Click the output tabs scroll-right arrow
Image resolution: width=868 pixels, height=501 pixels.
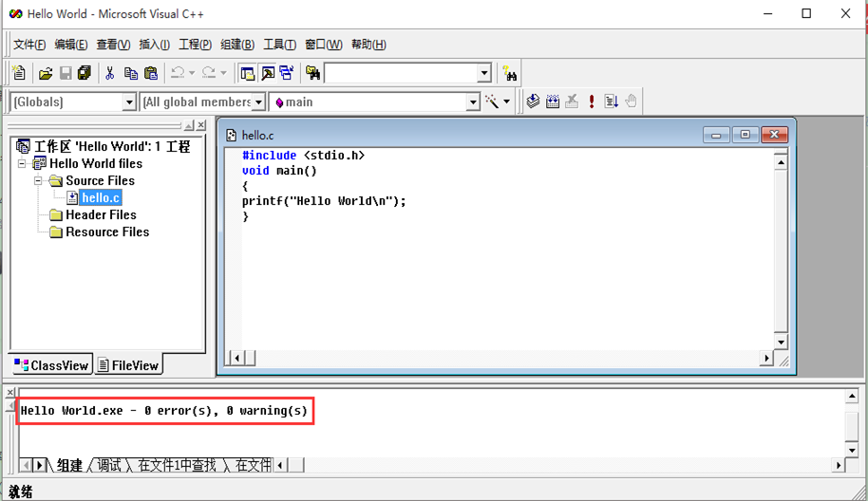coord(39,466)
